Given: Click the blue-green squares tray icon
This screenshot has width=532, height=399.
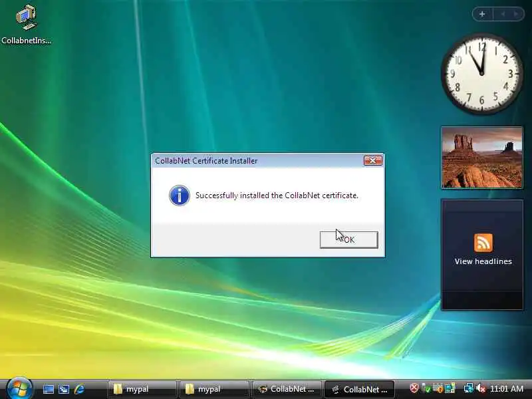Looking at the screenshot, I should [x=450, y=388].
